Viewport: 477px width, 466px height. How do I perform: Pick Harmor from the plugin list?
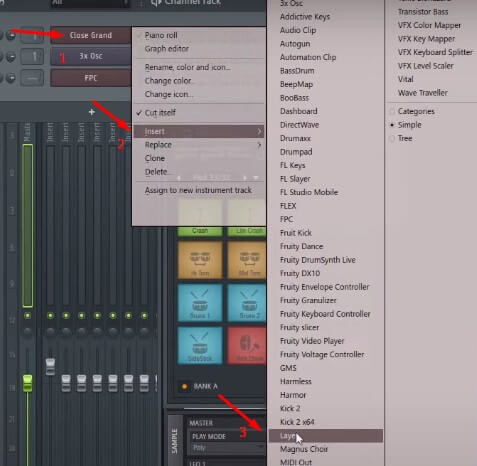pyautogui.click(x=293, y=395)
